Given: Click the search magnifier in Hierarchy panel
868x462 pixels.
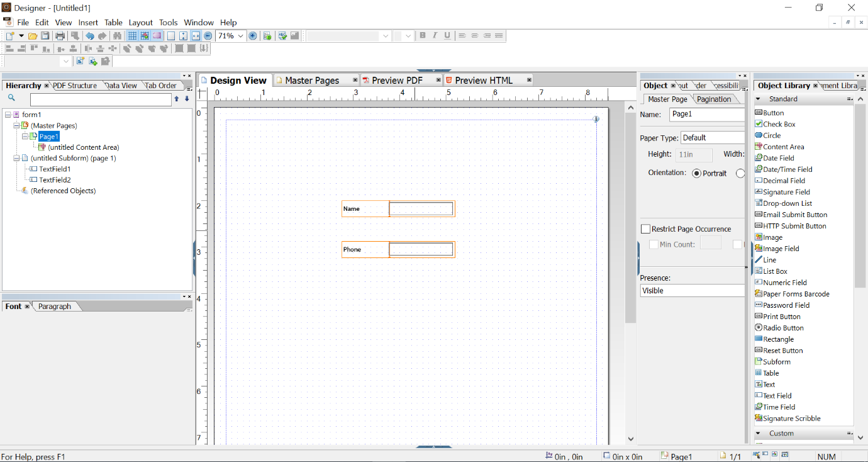Looking at the screenshot, I should (x=11, y=98).
